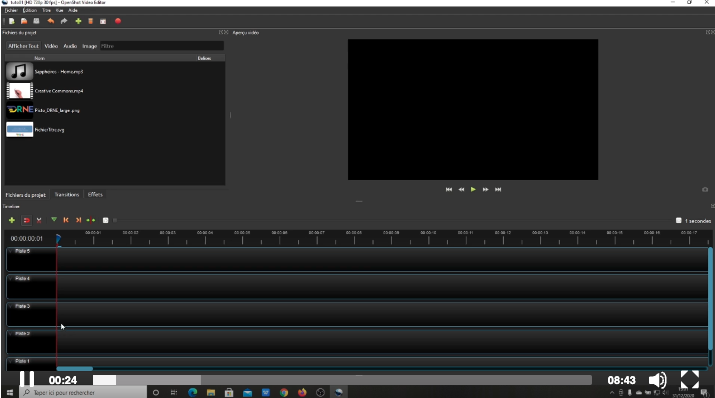The width and height of the screenshot is (715, 398).
Task: Click the horizontal timeline scrollbar handle
Action: [x=74, y=368]
